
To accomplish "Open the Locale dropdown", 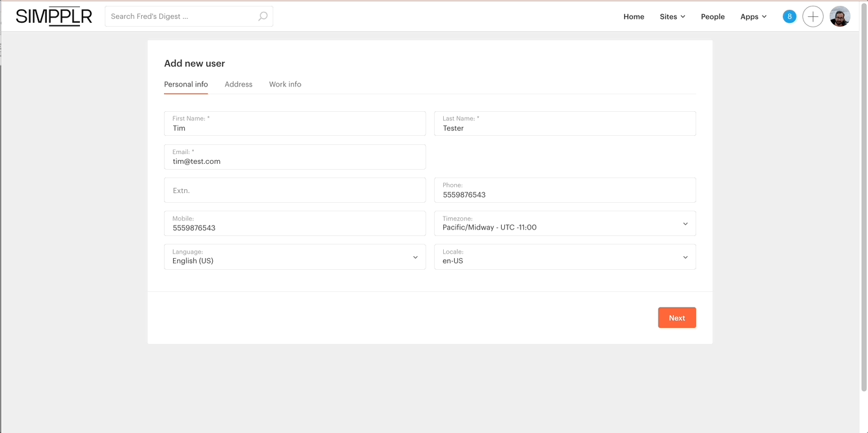I will [565, 257].
